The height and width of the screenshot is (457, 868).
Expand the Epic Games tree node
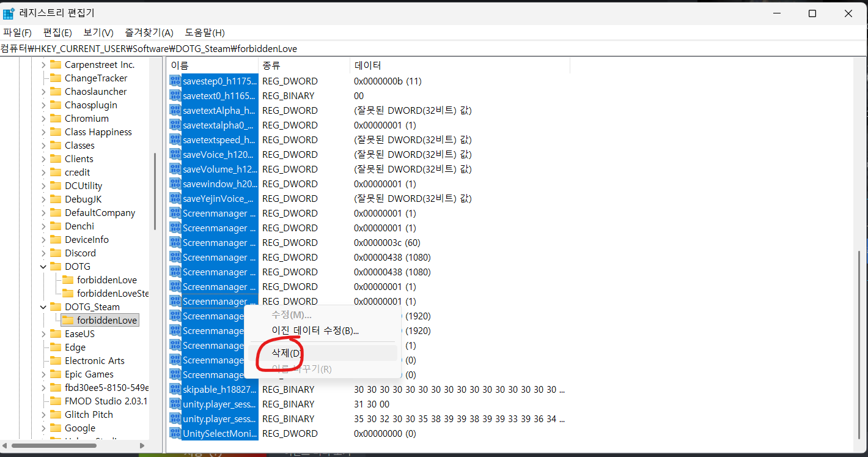pos(43,374)
